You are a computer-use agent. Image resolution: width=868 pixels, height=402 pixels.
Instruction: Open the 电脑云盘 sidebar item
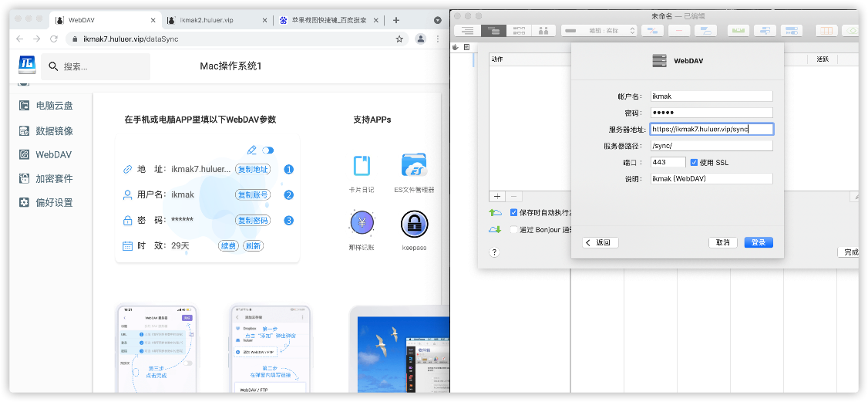click(x=46, y=106)
